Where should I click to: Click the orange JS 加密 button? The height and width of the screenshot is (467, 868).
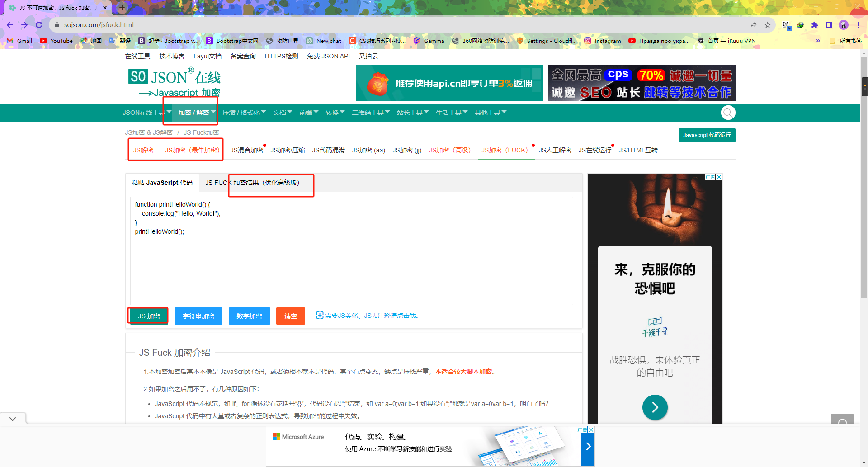coord(148,316)
